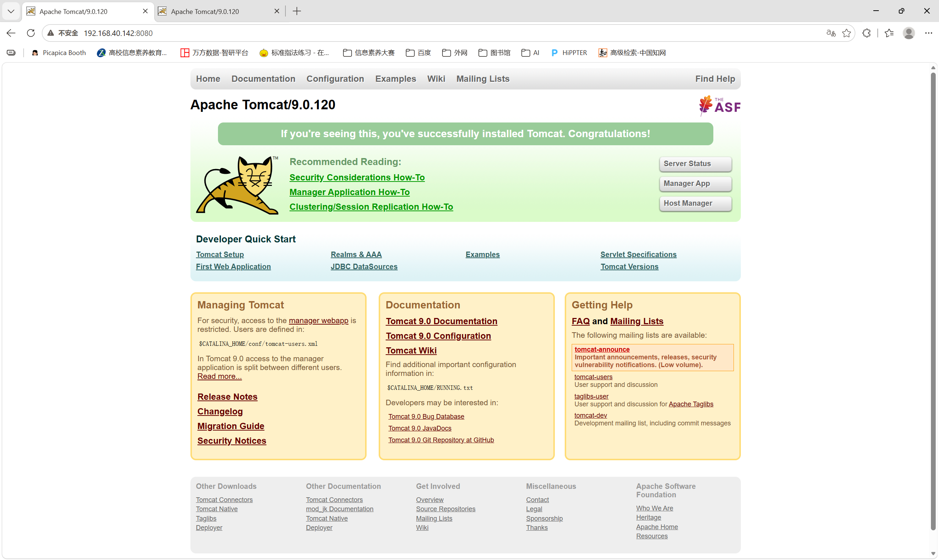Click the ASF feather logo

(x=720, y=105)
